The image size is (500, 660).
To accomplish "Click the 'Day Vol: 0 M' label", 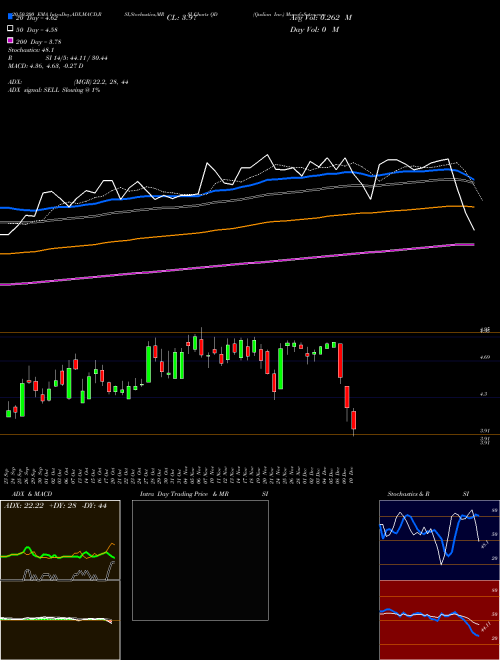I will click(314, 29).
